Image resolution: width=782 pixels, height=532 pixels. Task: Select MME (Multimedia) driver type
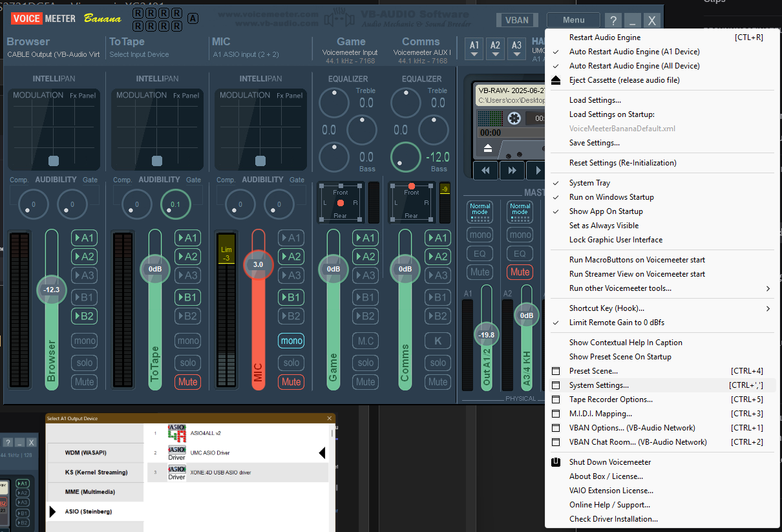point(95,492)
